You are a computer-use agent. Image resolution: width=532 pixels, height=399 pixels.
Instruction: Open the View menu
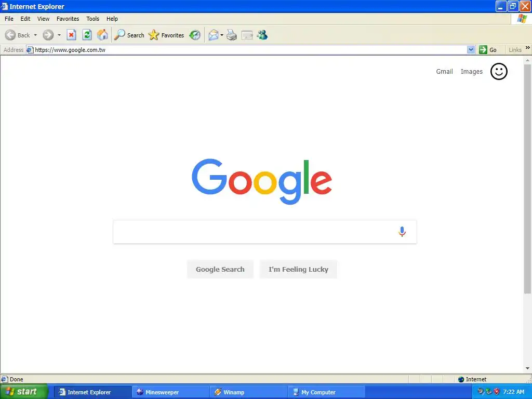tap(44, 19)
